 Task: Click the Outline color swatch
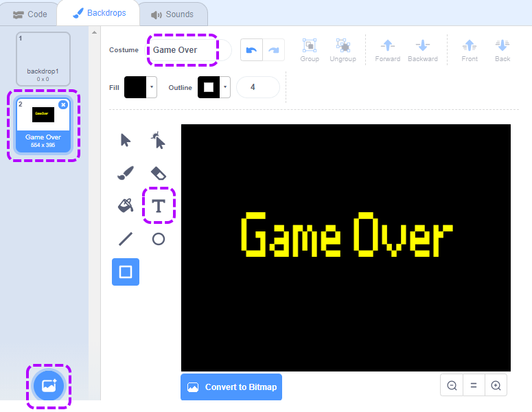point(209,87)
